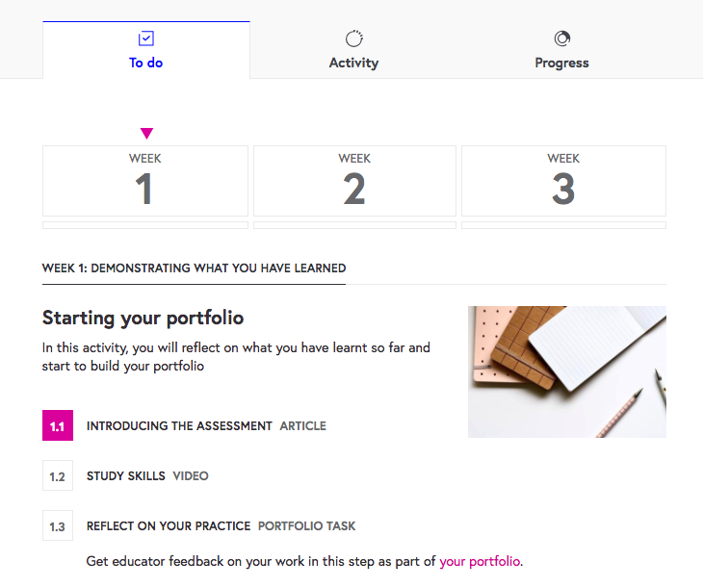
Task: Click the progress bar under Week 1
Action: [145, 225]
